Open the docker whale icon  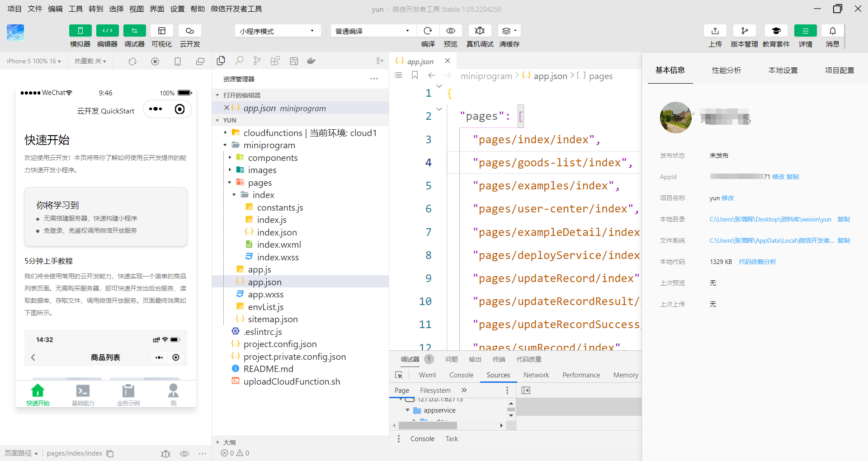(x=311, y=61)
